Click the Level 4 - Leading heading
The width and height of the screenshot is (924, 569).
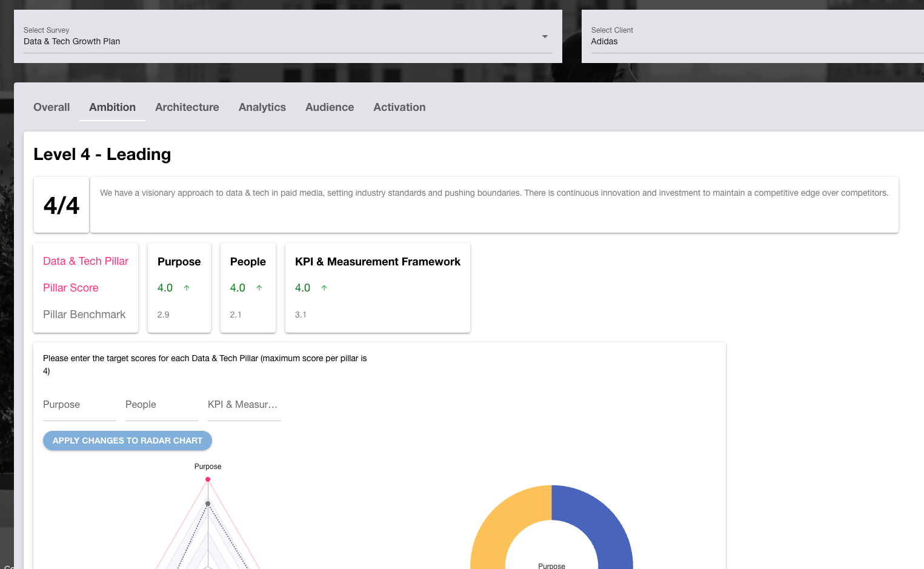(102, 155)
